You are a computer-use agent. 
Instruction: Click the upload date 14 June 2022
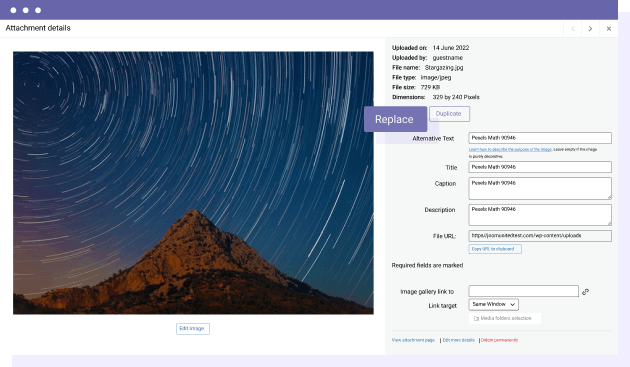451,48
